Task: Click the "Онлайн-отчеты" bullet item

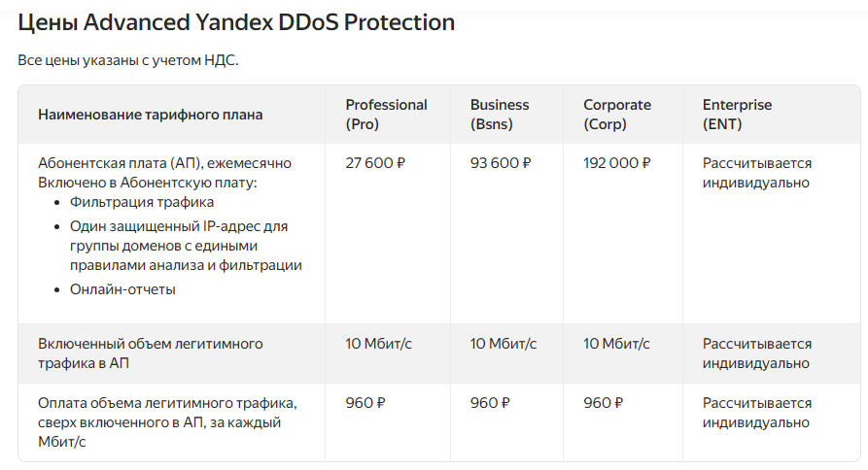Action: point(122,289)
